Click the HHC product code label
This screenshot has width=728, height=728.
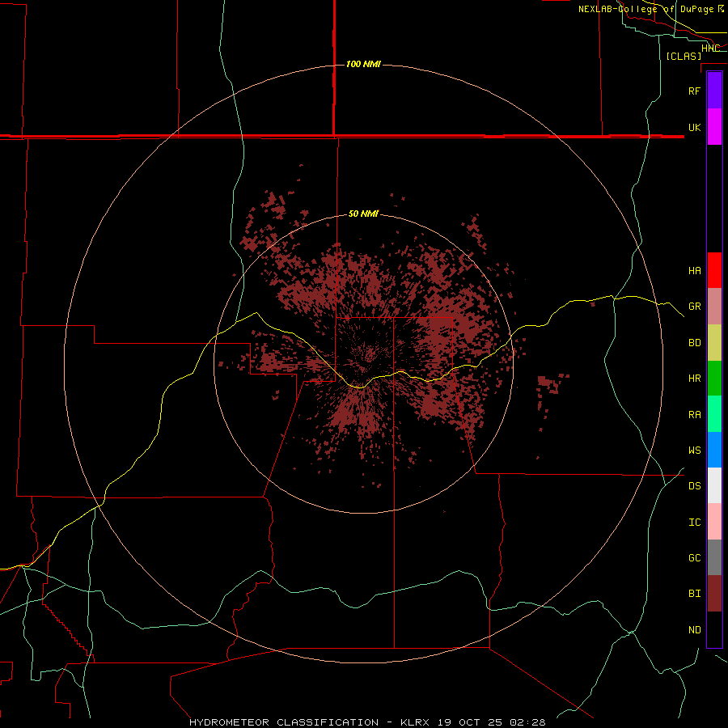(x=710, y=49)
